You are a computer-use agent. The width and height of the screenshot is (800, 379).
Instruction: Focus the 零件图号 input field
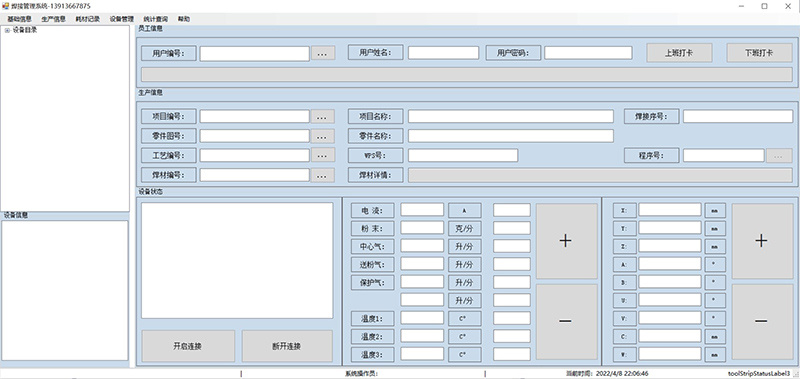tap(254, 136)
